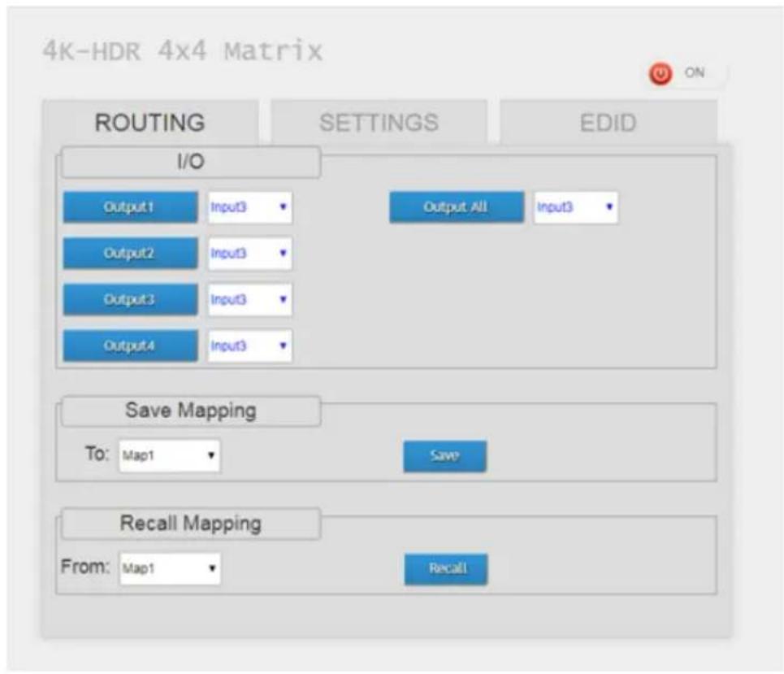Open the input dropdown for Output3

coord(250,299)
